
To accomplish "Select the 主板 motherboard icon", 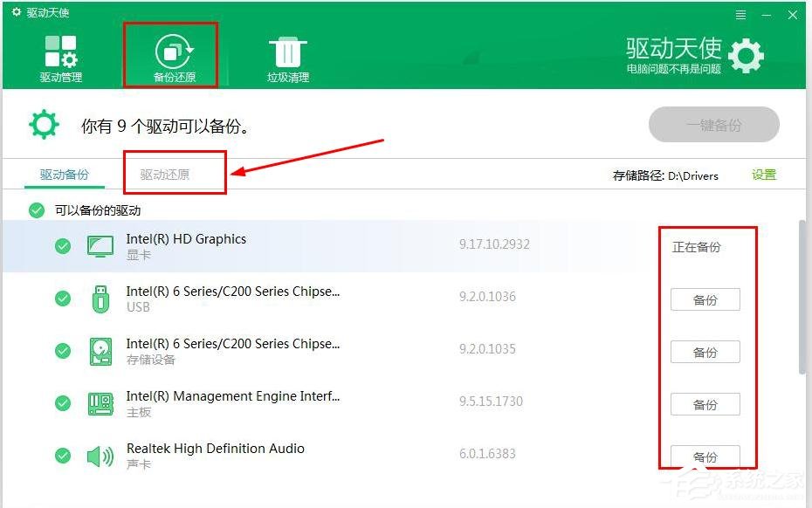I will click(x=100, y=403).
